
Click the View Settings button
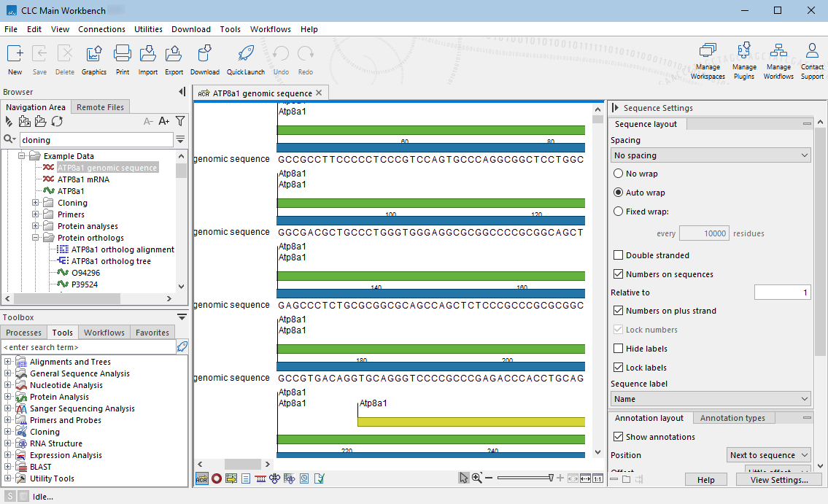point(779,480)
